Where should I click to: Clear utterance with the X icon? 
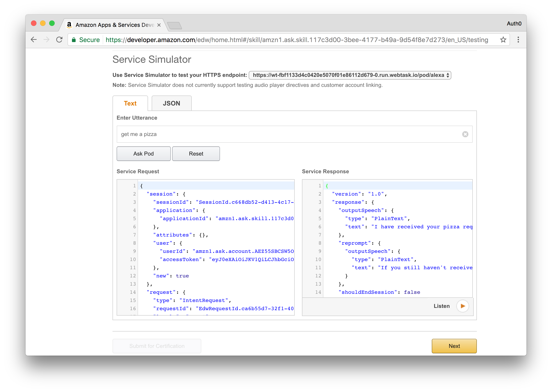[x=465, y=134]
